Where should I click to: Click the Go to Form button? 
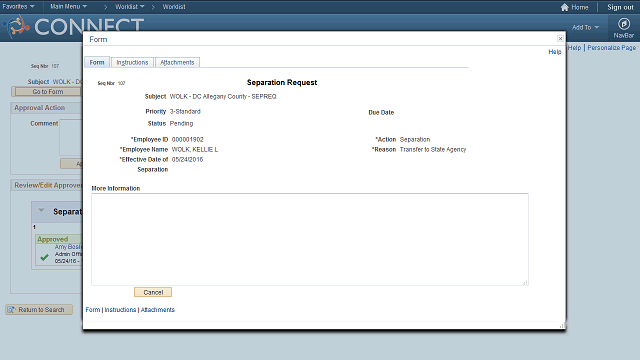[47, 92]
